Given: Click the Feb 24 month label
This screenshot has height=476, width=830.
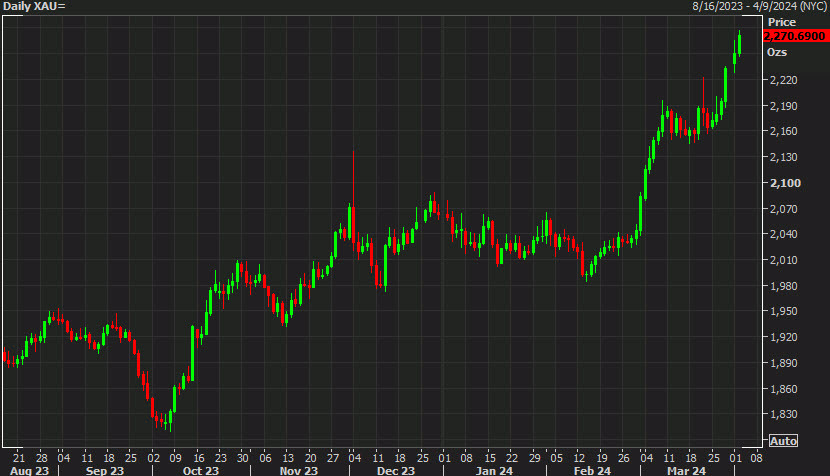Looking at the screenshot, I should tap(592, 470).
